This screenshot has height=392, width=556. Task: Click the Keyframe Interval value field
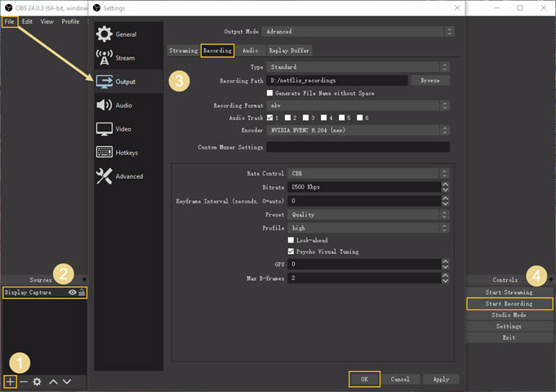coord(364,201)
